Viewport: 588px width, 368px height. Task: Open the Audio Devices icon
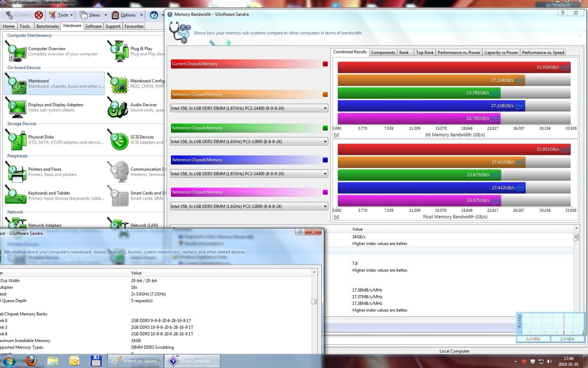(x=118, y=107)
